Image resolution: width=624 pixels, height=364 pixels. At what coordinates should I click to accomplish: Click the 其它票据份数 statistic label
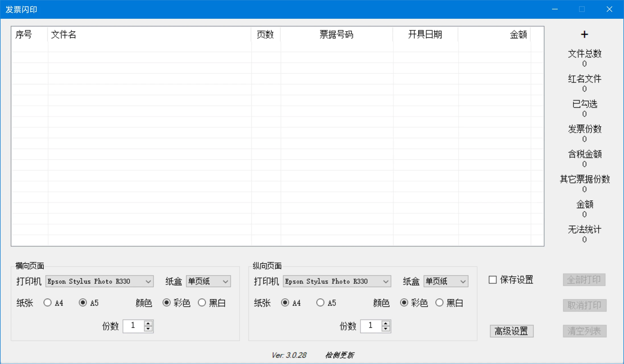pyautogui.click(x=585, y=179)
